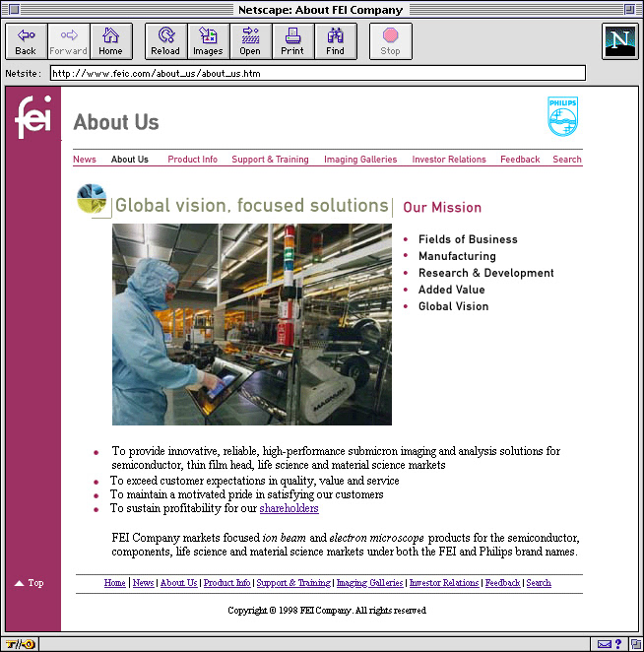Click the window close box in title bar
644x652 pixels.
[x=14, y=9]
